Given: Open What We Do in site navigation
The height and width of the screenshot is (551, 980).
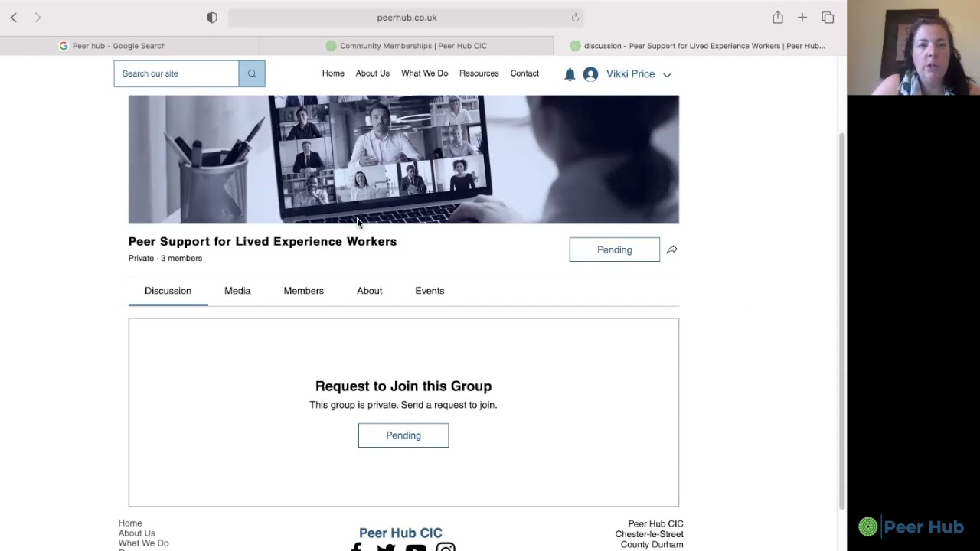Looking at the screenshot, I should tap(424, 73).
